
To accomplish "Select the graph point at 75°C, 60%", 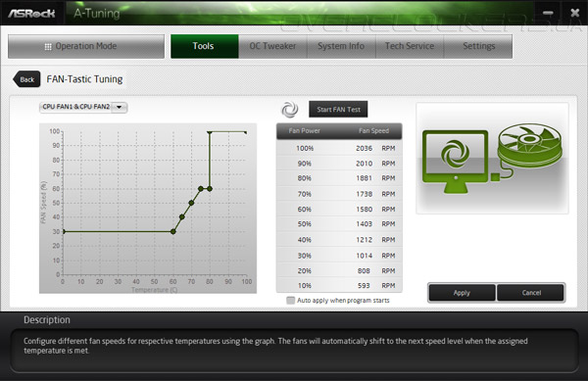I will pos(201,188).
